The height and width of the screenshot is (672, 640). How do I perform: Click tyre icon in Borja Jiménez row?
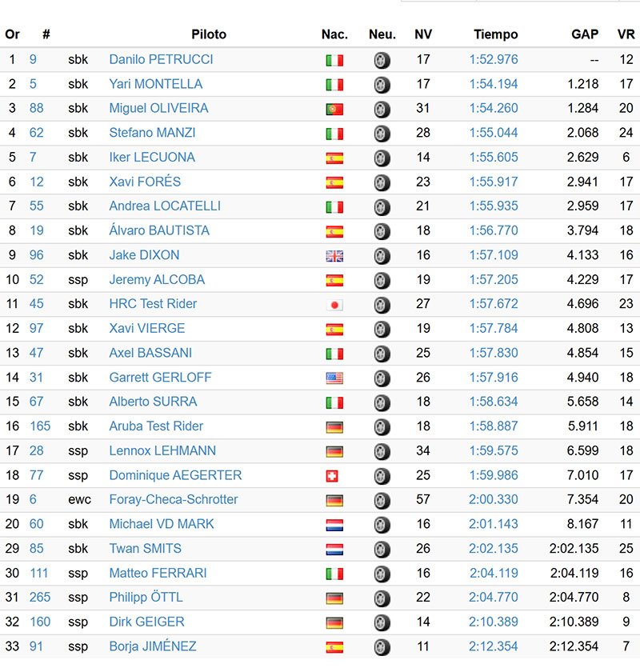pyautogui.click(x=382, y=647)
